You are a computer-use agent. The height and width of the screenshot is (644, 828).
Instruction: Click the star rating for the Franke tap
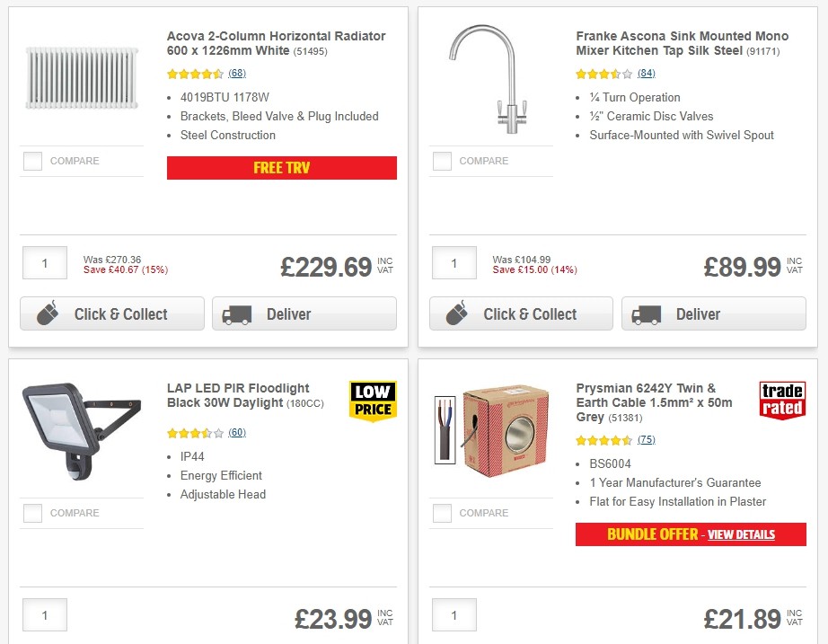click(x=601, y=73)
